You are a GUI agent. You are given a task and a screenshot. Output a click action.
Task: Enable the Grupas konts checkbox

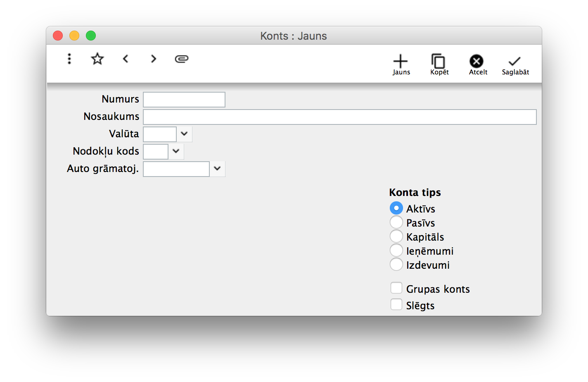tap(396, 288)
